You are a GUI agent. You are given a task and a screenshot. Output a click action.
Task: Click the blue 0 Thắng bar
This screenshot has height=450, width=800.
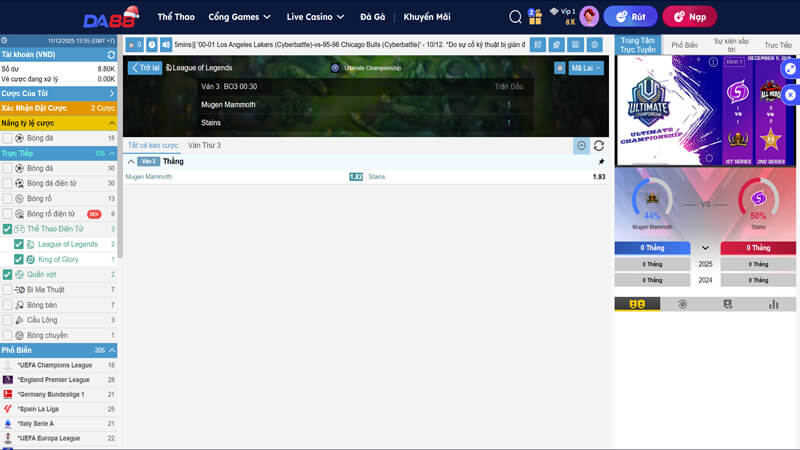[652, 248]
